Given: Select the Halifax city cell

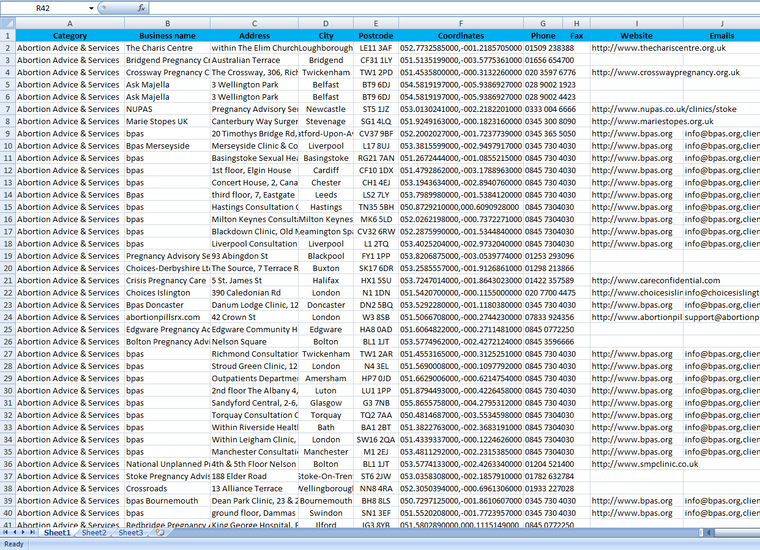Looking at the screenshot, I should click(x=326, y=281).
